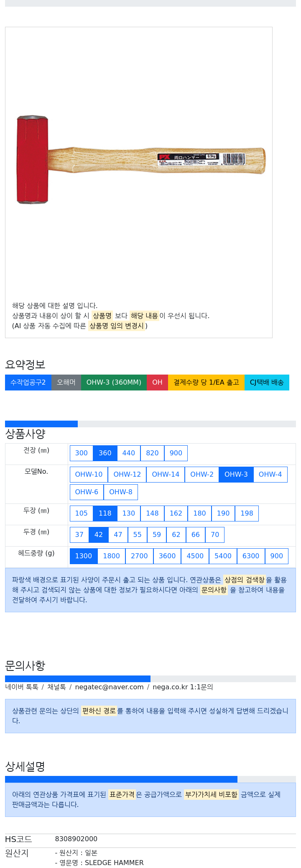Click the CJ택배 배송 shipping tag
Image resolution: width=301 pixels, height=868 pixels.
coord(267,383)
